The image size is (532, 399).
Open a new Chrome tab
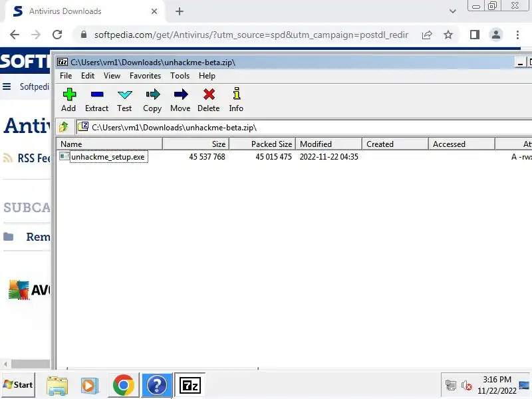pos(180,11)
